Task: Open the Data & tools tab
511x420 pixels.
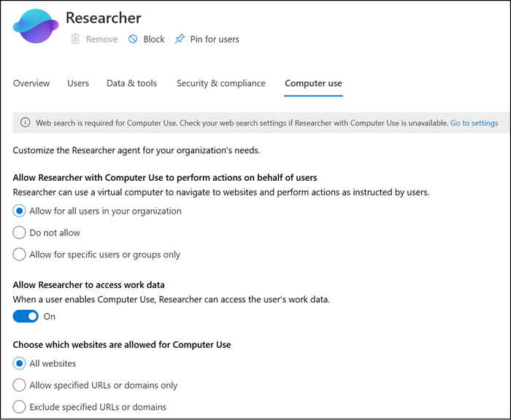Action: 131,83
